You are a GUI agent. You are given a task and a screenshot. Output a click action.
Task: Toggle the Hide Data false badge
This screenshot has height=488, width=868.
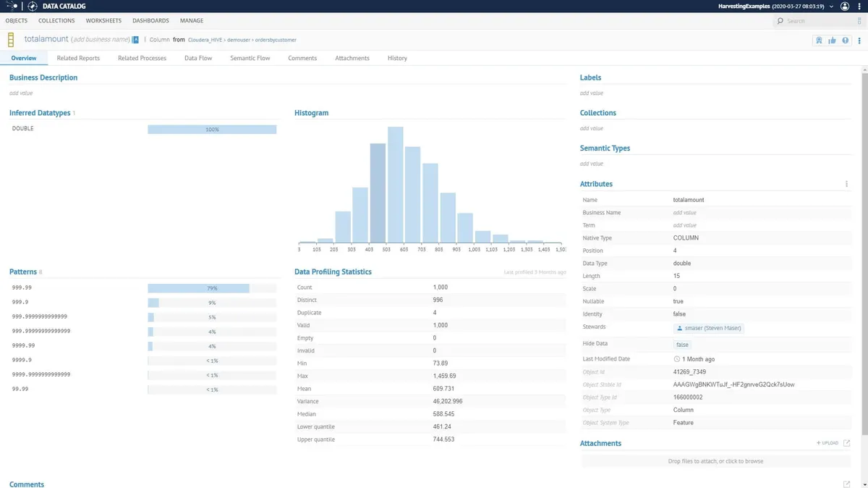pyautogui.click(x=681, y=345)
